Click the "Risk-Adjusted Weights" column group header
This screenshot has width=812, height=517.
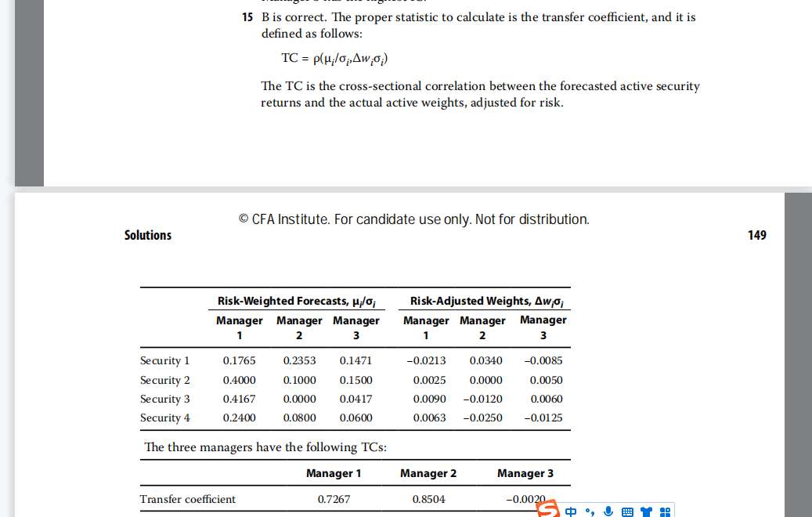(487, 301)
